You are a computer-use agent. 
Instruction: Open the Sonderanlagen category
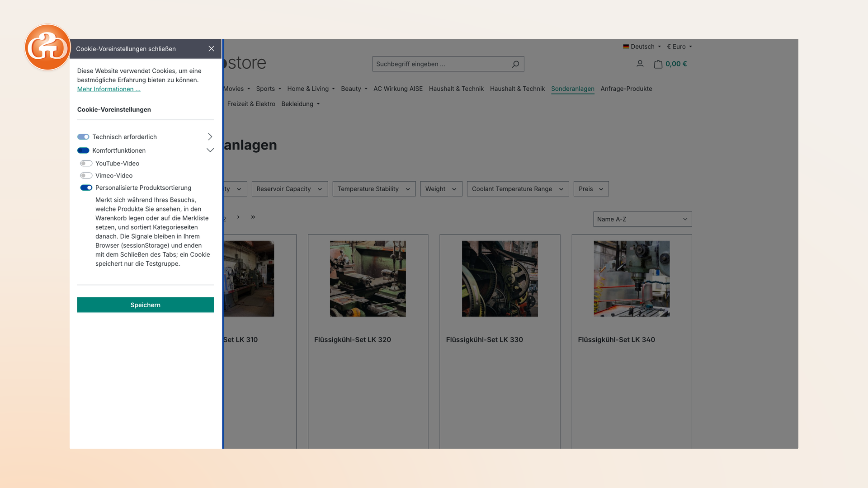[x=572, y=89]
